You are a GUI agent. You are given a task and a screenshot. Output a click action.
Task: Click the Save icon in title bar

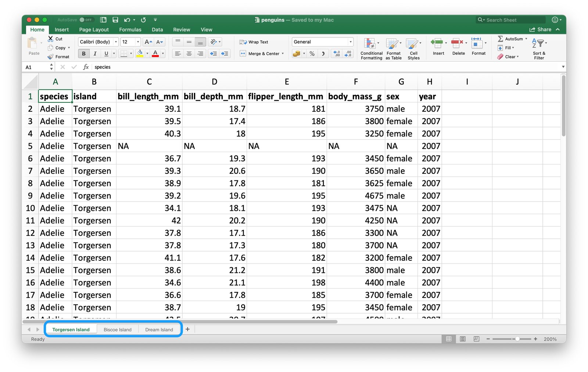(x=115, y=20)
